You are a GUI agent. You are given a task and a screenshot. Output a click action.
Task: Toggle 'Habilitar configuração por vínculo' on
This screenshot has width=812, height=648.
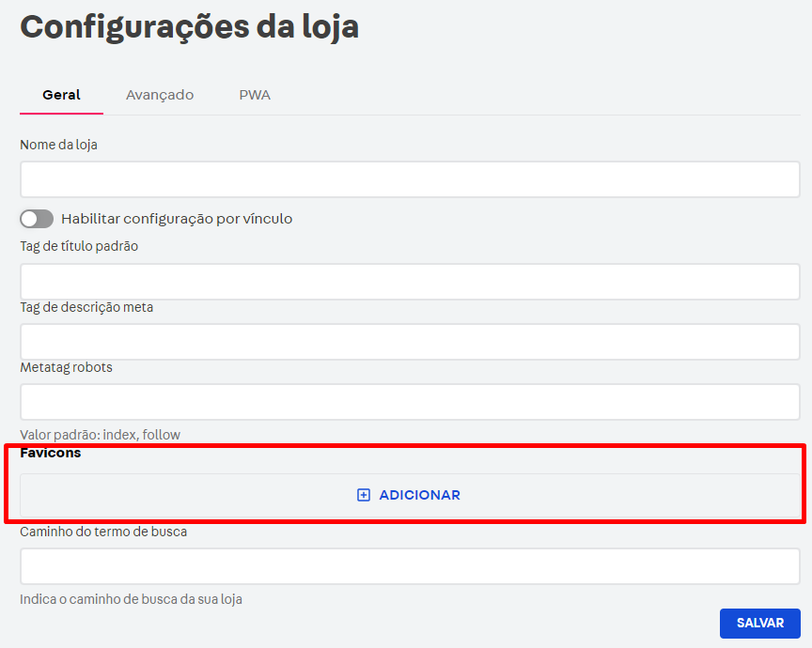pyautogui.click(x=36, y=218)
